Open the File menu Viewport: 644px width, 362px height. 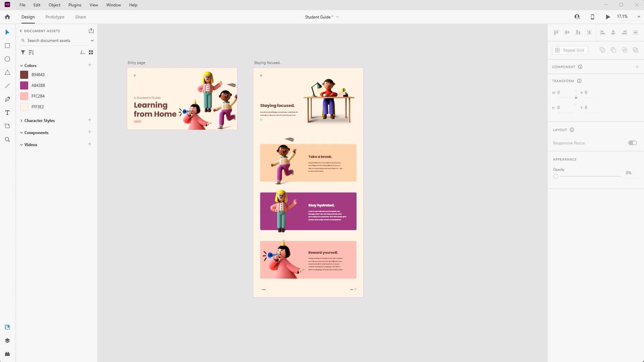coord(22,5)
